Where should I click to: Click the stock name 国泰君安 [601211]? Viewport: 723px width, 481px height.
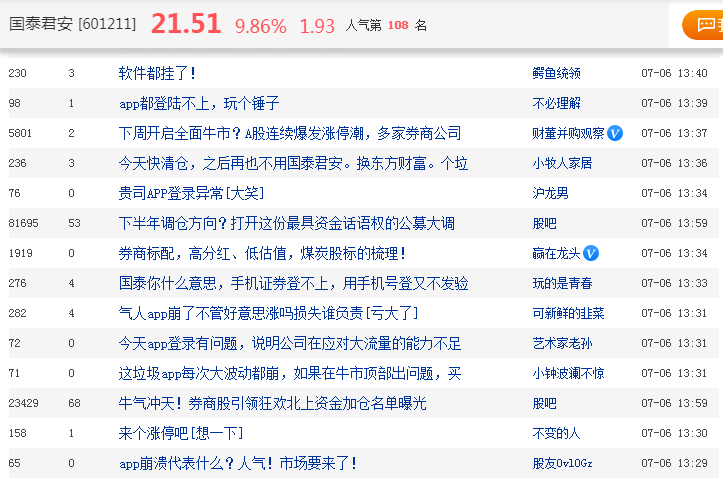click(x=72, y=24)
